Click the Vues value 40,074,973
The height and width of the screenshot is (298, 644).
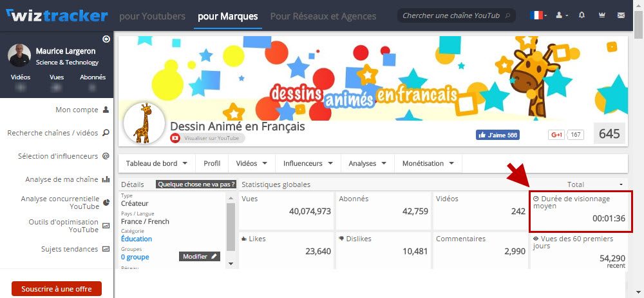point(310,212)
